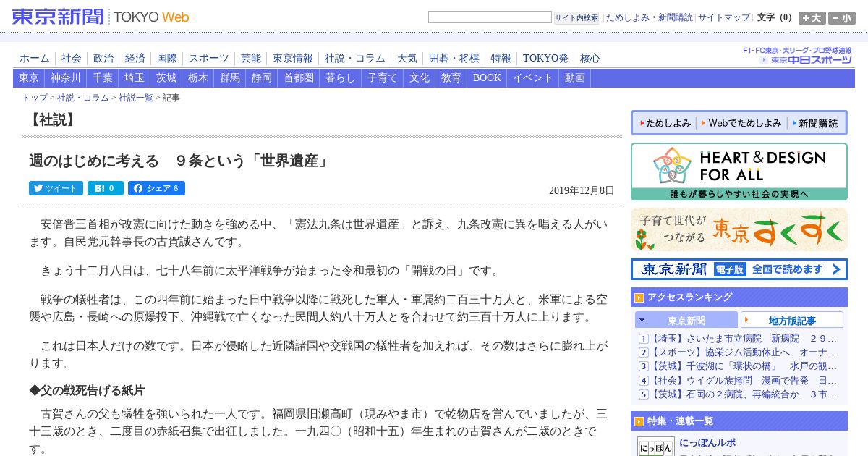Select イベント in the blue bar

[x=533, y=78]
